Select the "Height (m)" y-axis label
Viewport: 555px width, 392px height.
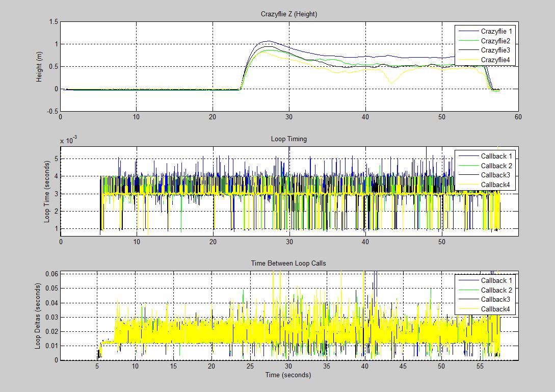pyautogui.click(x=39, y=66)
